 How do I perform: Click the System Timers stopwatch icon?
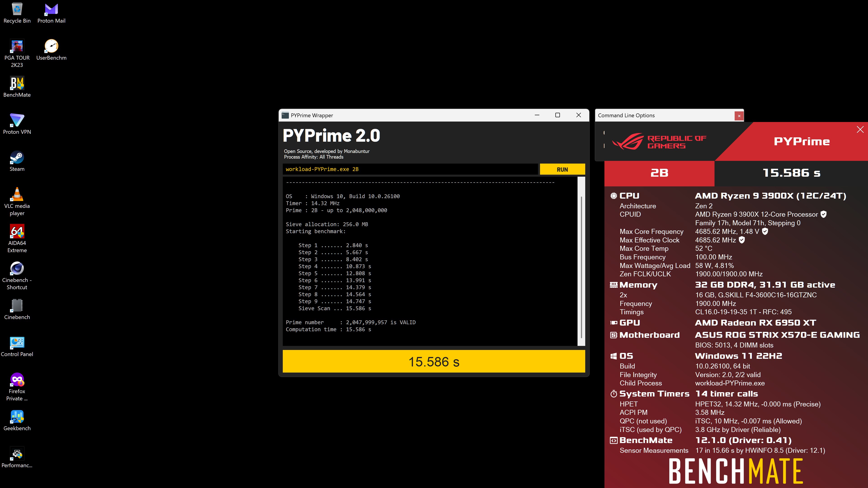tap(614, 394)
